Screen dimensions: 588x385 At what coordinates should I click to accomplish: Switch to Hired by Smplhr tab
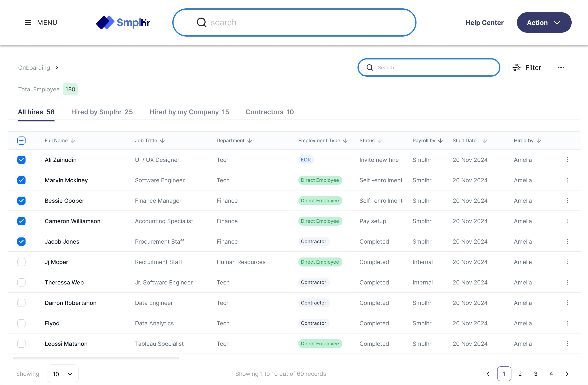[x=102, y=112]
